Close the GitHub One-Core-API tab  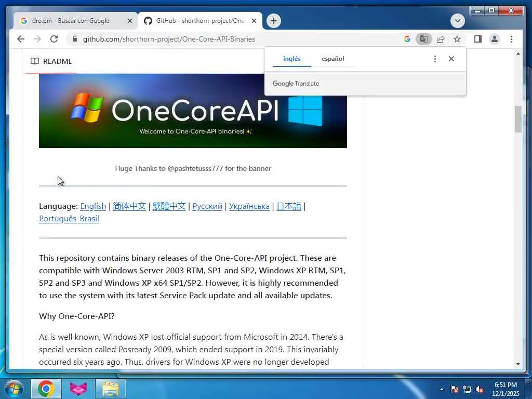pos(254,21)
